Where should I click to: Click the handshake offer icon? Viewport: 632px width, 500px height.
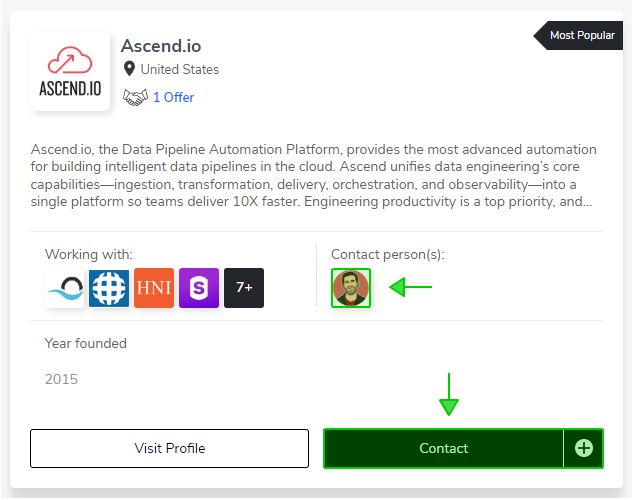(135, 97)
